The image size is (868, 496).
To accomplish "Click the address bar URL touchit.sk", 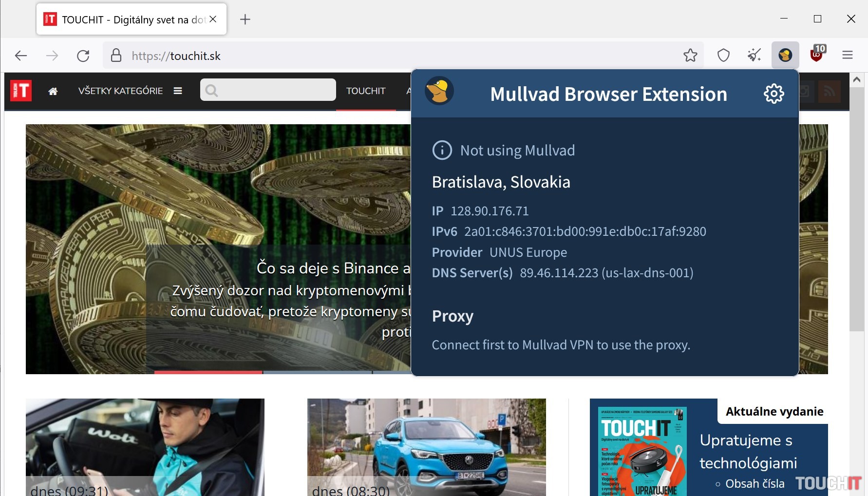I will pyautogui.click(x=195, y=56).
